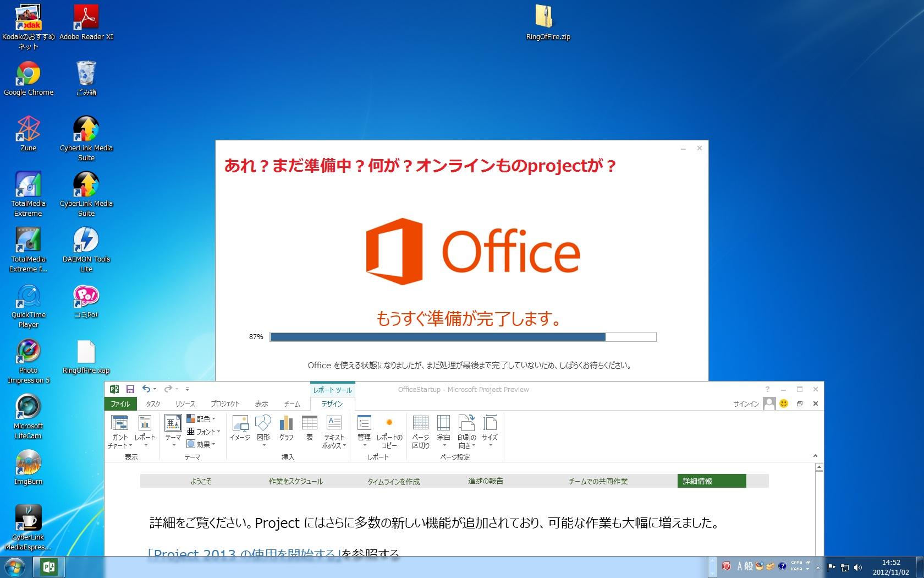Click the IME input mode A indicator
Screen dimensions: 924x578
point(740,566)
